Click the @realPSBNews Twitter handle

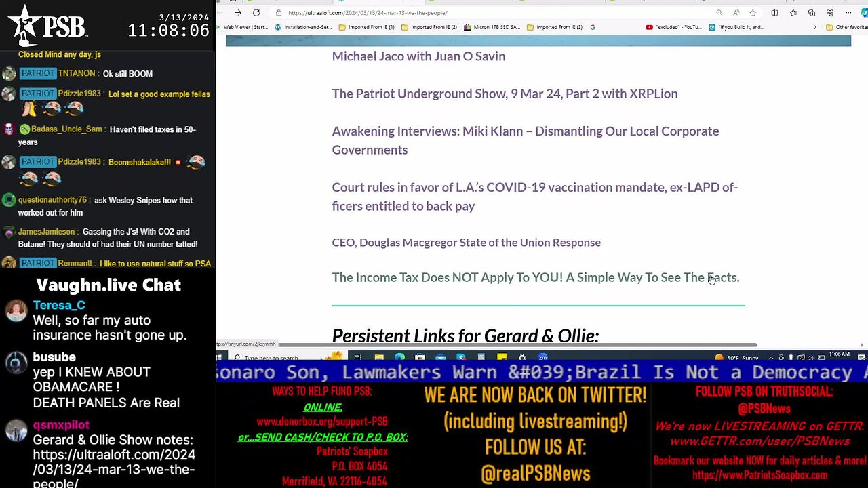[x=536, y=473]
